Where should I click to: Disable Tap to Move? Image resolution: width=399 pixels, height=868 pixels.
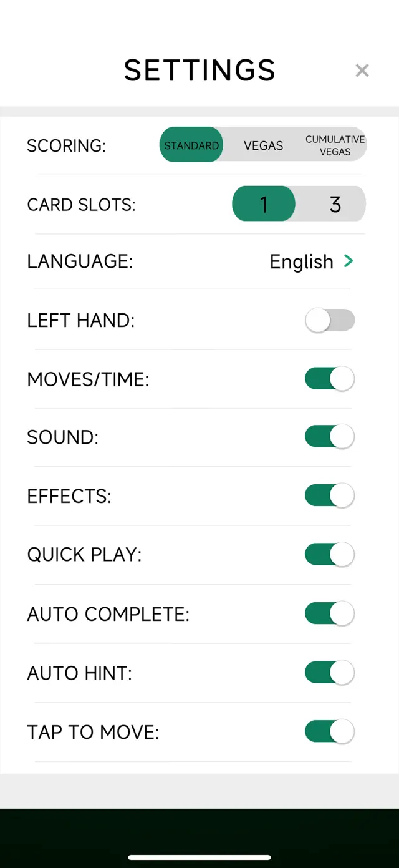330,731
